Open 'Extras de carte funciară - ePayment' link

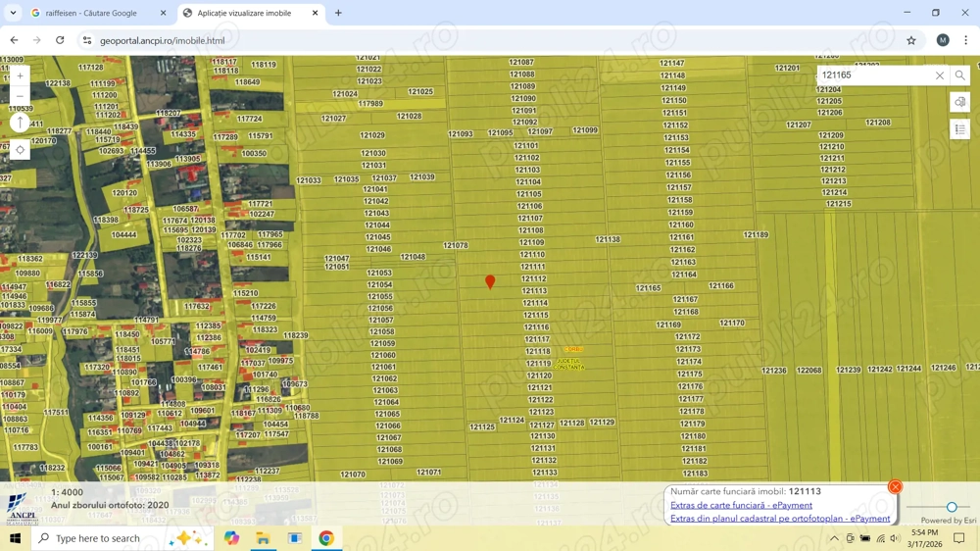(x=741, y=506)
